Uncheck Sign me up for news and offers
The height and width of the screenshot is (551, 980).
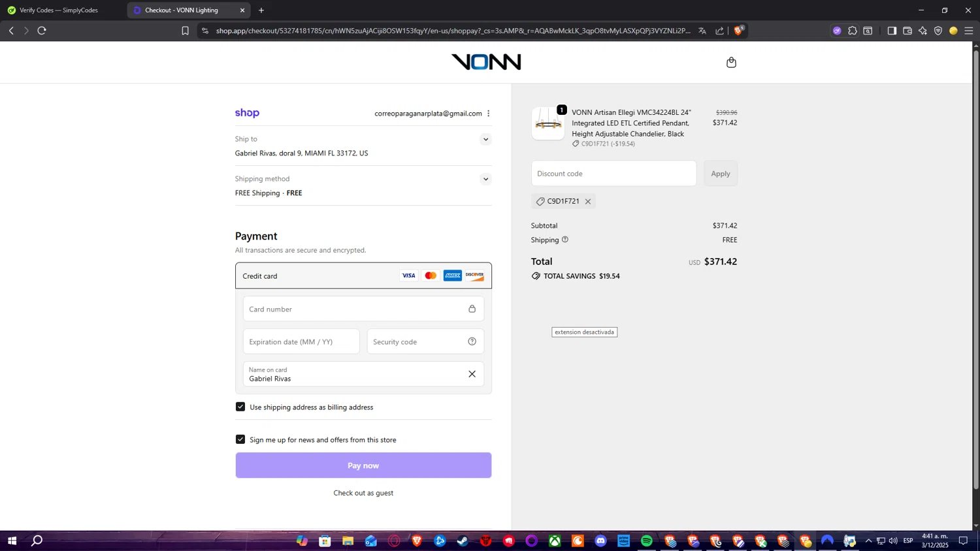pyautogui.click(x=240, y=439)
